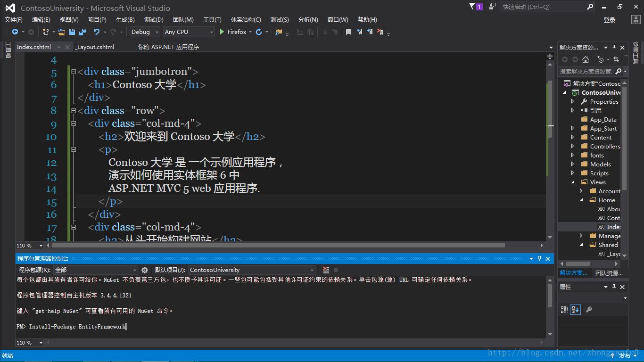This screenshot has height=362, width=644.
Task: Expand the Controllers folder node
Action: pyautogui.click(x=572, y=147)
